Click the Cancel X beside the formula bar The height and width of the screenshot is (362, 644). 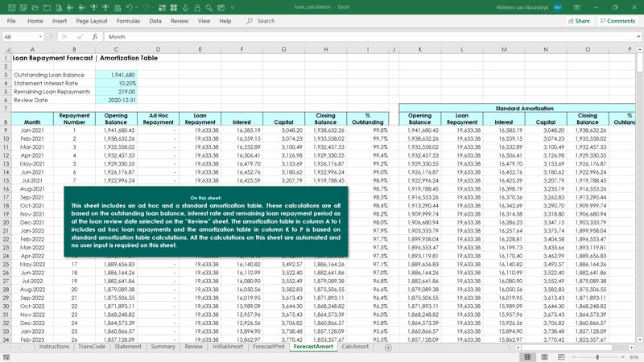click(x=64, y=36)
